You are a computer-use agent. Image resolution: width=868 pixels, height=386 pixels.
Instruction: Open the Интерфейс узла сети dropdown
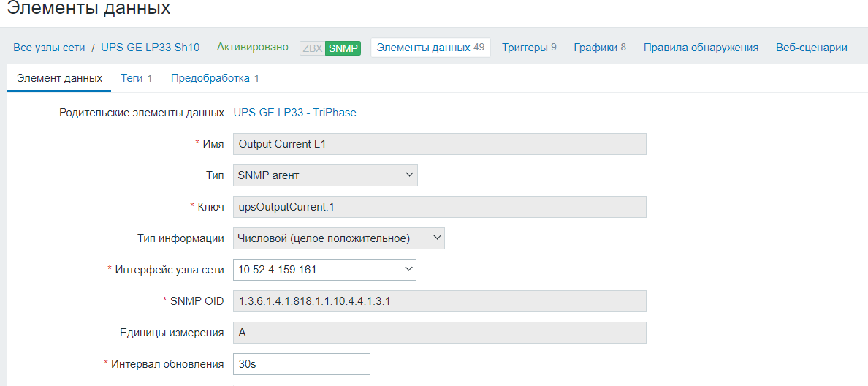pos(324,270)
